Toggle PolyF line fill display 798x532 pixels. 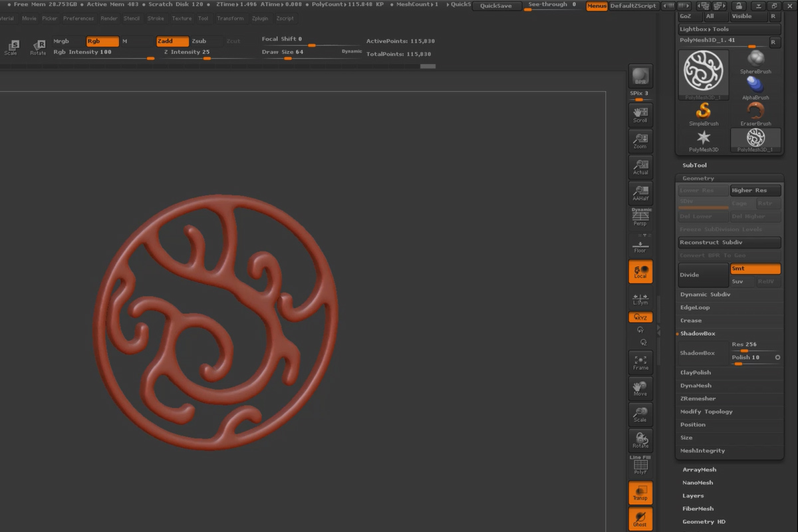pyautogui.click(x=640, y=465)
